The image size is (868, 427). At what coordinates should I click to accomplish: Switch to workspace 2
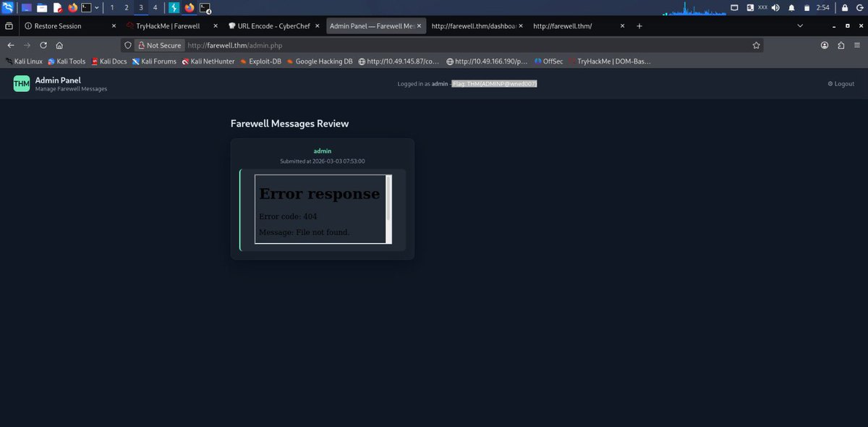point(127,8)
